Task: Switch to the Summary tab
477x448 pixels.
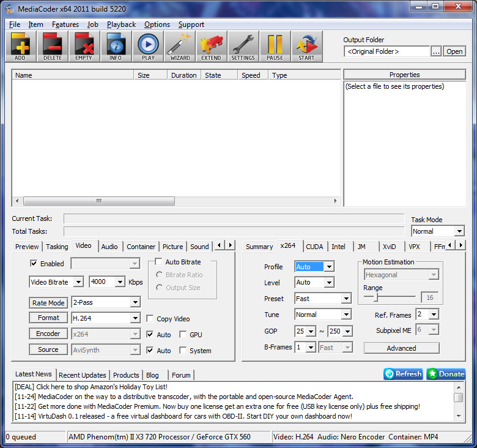Action: (259, 247)
